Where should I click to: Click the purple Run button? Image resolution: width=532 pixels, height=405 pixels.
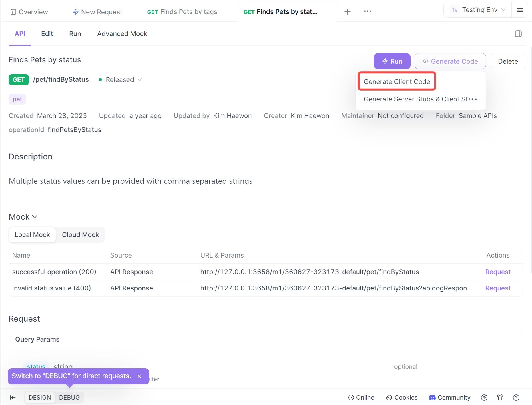(392, 61)
